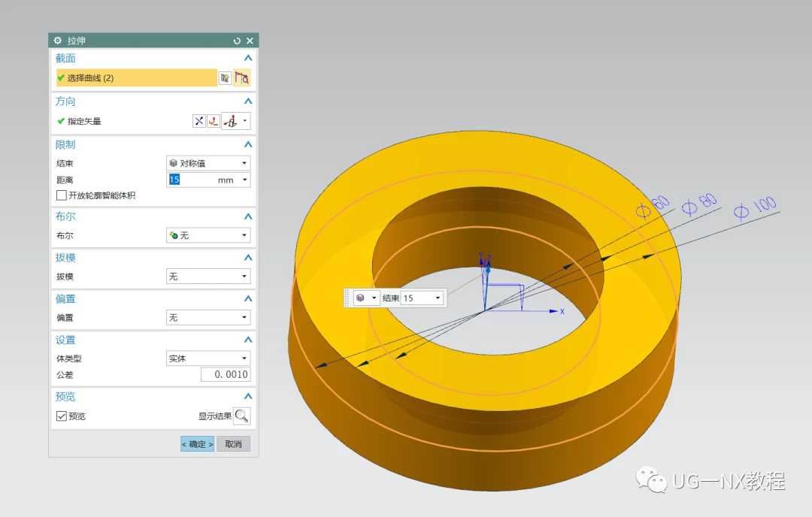Open the 布尔 type dropdown
The height and width of the screenshot is (517, 812).
tap(208, 235)
